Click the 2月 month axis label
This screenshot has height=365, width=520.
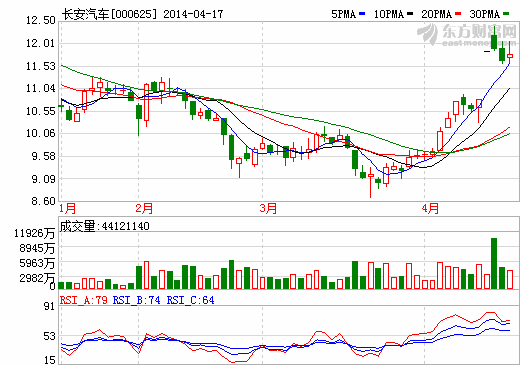[x=144, y=209]
